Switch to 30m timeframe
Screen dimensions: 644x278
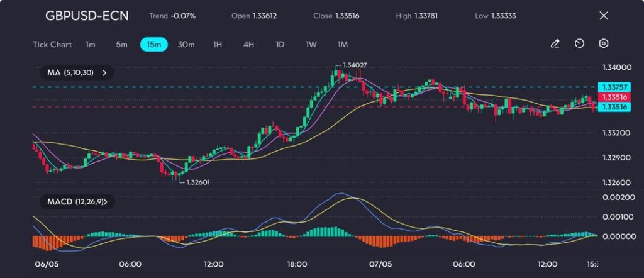coord(186,45)
